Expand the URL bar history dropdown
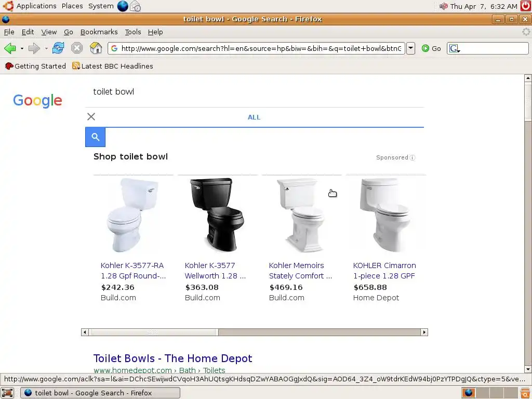Image resolution: width=532 pixels, height=399 pixels. [x=410, y=48]
